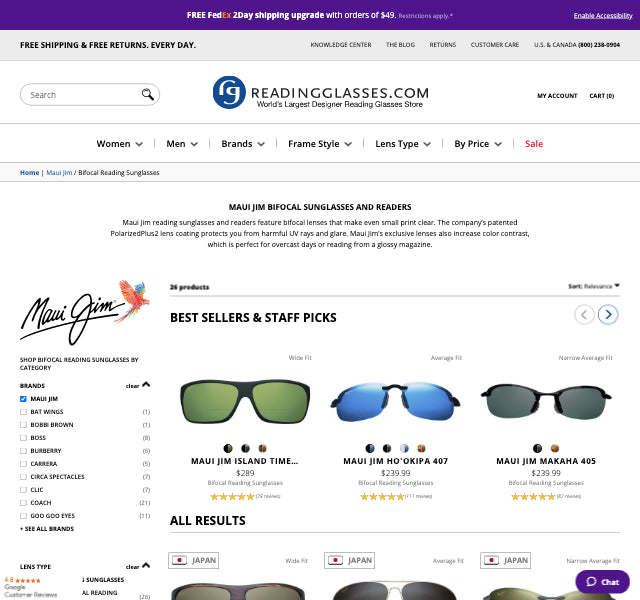
Task: Open Cart (0)
Action: (x=602, y=96)
